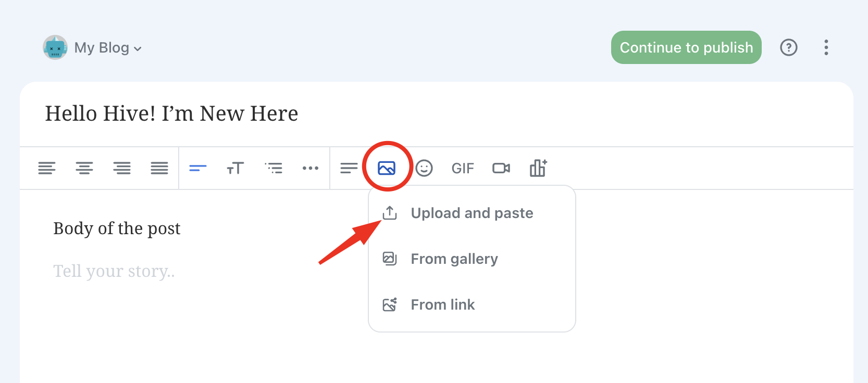Open the help question mark icon
The width and height of the screenshot is (868, 383).
(x=789, y=47)
